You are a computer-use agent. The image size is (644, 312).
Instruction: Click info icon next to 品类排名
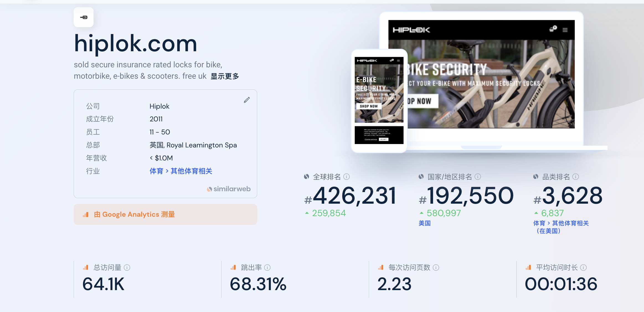[x=576, y=177]
